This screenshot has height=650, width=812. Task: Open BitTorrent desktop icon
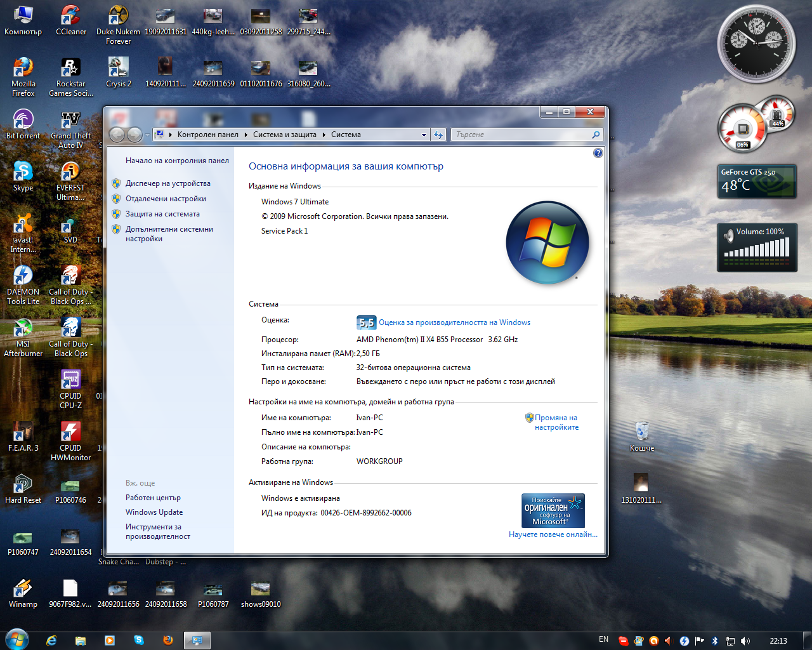tap(23, 124)
